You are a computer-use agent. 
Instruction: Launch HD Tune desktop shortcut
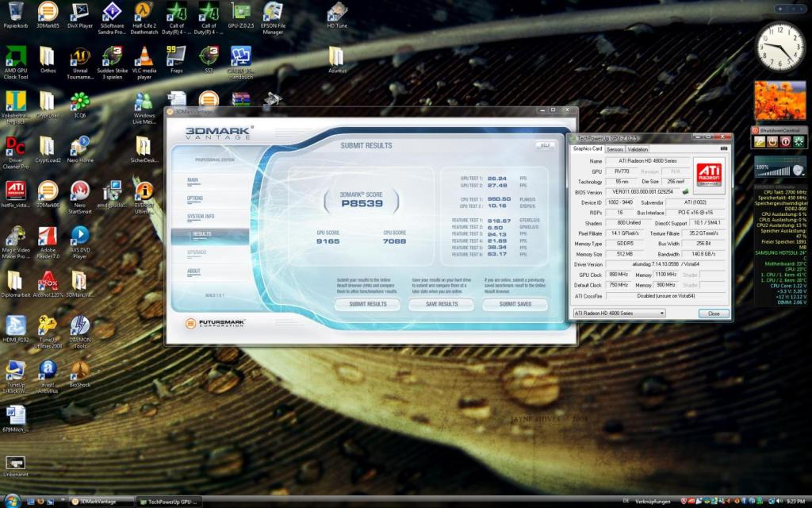coord(337,15)
